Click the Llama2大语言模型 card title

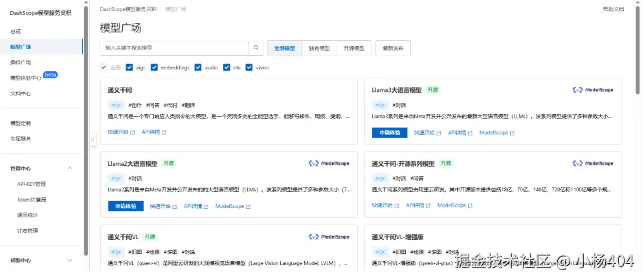[x=132, y=163]
